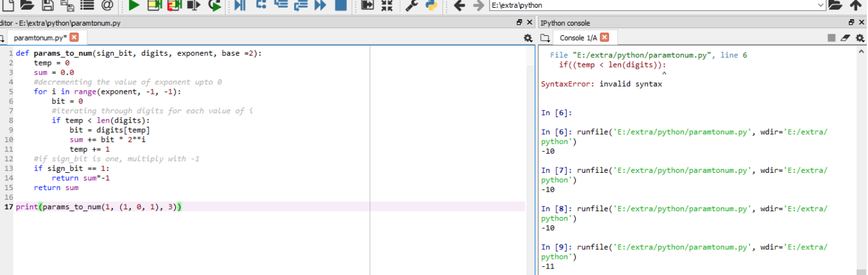This screenshot has height=275, width=868.
Task: Run file with green play button
Action: point(134,5)
